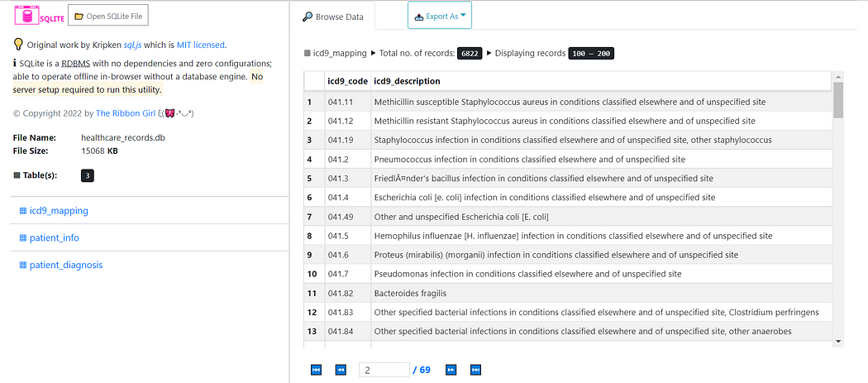Viewport: 868px width, 383px height.
Task: Jump to the last page of records
Action: tap(476, 370)
